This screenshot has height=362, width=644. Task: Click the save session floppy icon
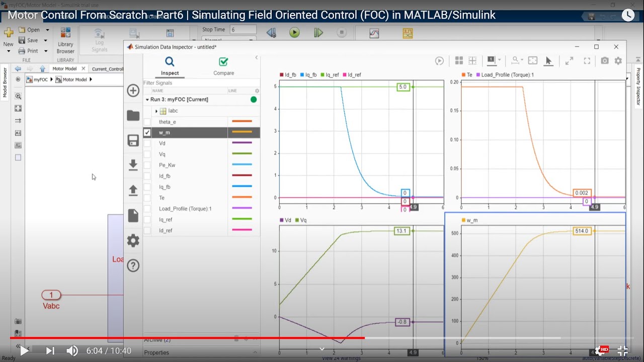click(133, 140)
